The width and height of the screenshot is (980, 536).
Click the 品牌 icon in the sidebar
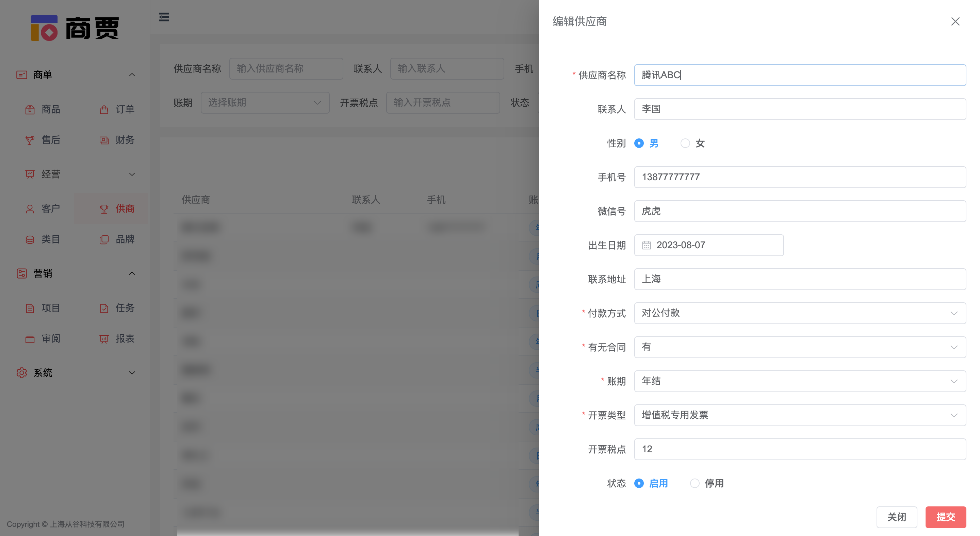coord(104,239)
